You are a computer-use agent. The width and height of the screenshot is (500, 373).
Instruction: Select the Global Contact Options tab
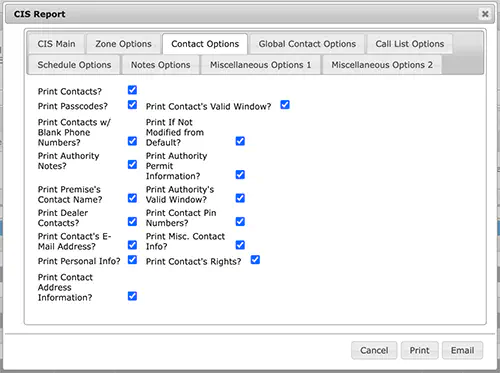click(x=307, y=44)
